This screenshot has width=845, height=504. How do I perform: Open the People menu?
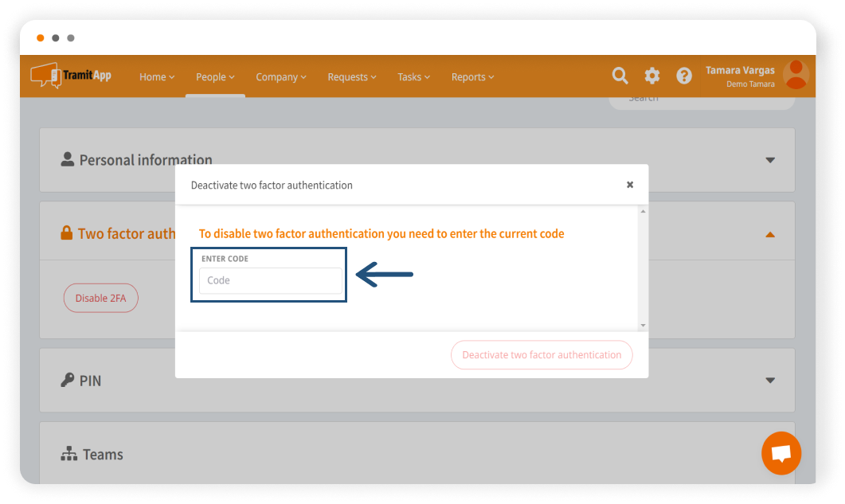coord(215,77)
